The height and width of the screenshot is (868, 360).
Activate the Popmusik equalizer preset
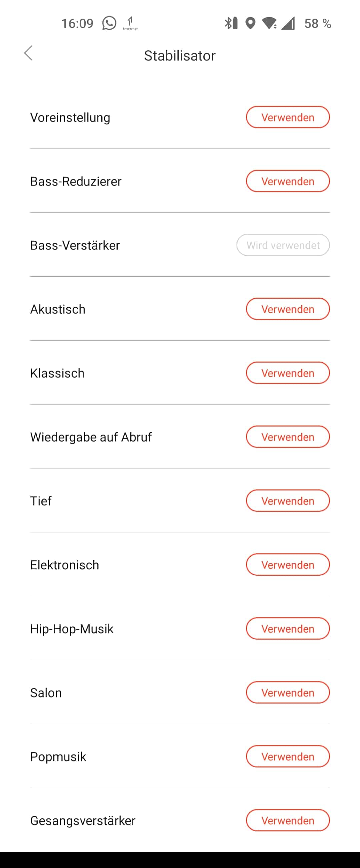click(287, 756)
